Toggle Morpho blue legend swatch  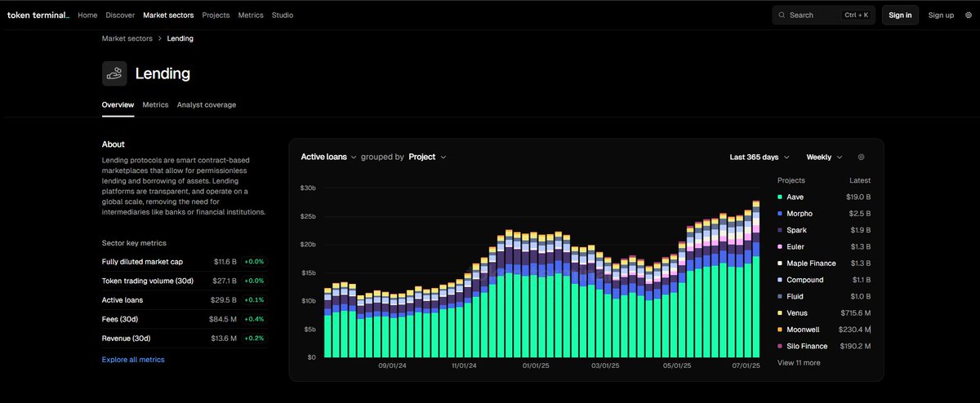point(781,214)
